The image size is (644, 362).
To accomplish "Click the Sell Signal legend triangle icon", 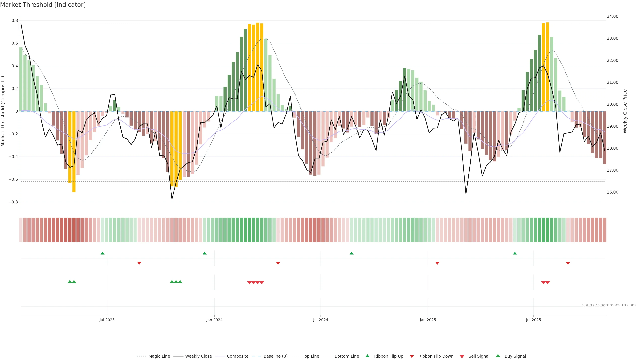I will click(462, 356).
